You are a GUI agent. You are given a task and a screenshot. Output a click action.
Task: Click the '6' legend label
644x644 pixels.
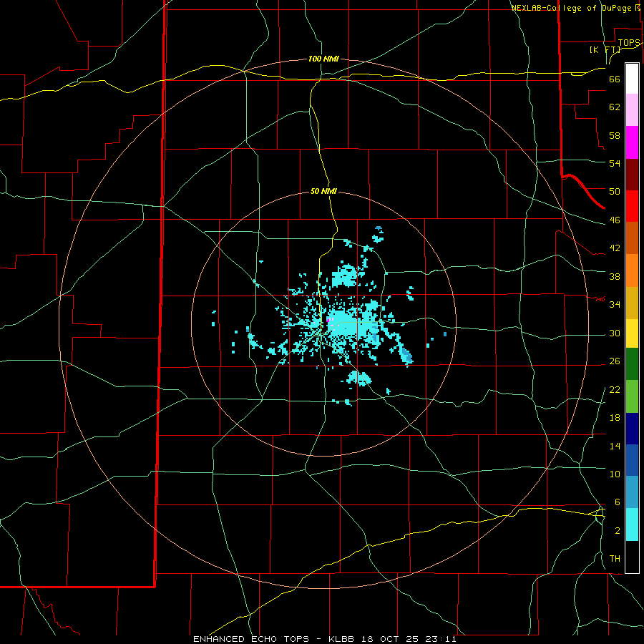(x=617, y=502)
